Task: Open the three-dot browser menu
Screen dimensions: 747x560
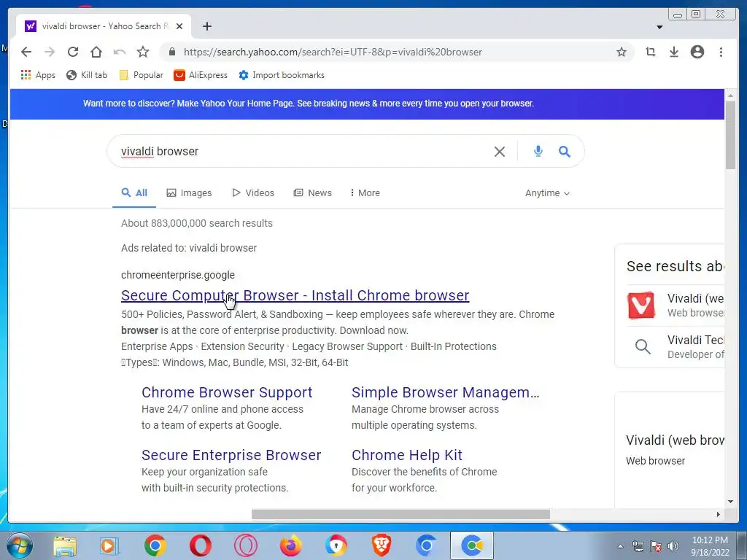Action: [x=721, y=52]
